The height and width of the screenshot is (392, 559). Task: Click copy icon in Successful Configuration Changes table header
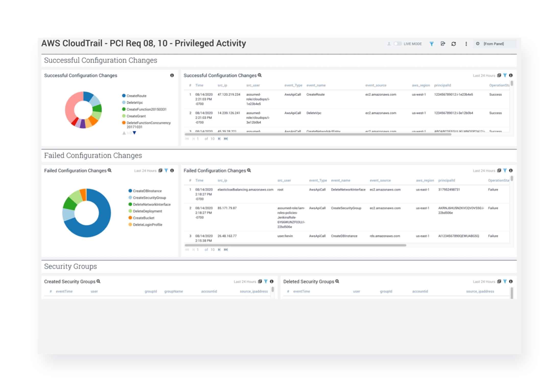click(x=499, y=75)
